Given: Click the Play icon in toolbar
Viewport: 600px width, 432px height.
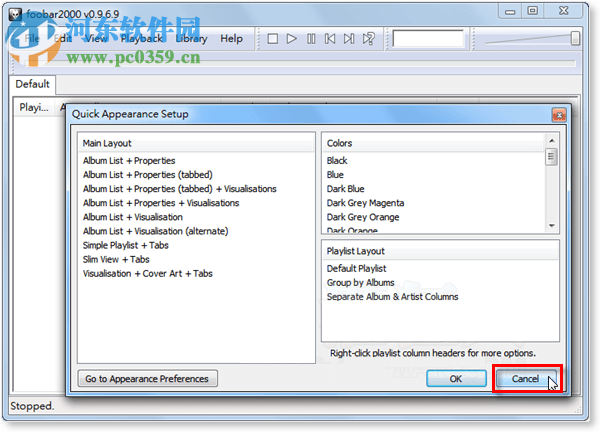Looking at the screenshot, I should click(x=292, y=39).
